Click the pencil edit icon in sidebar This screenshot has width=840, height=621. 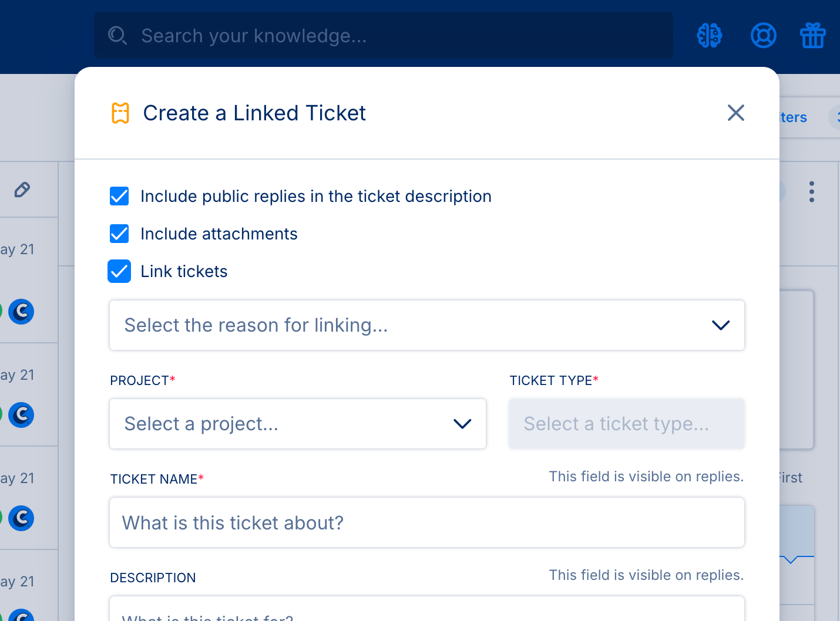(22, 190)
